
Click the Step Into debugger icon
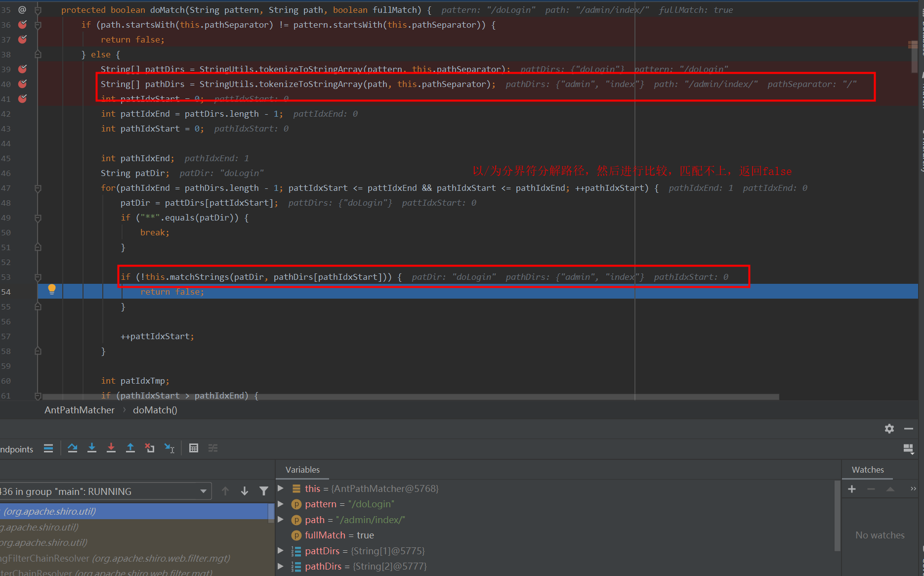92,448
